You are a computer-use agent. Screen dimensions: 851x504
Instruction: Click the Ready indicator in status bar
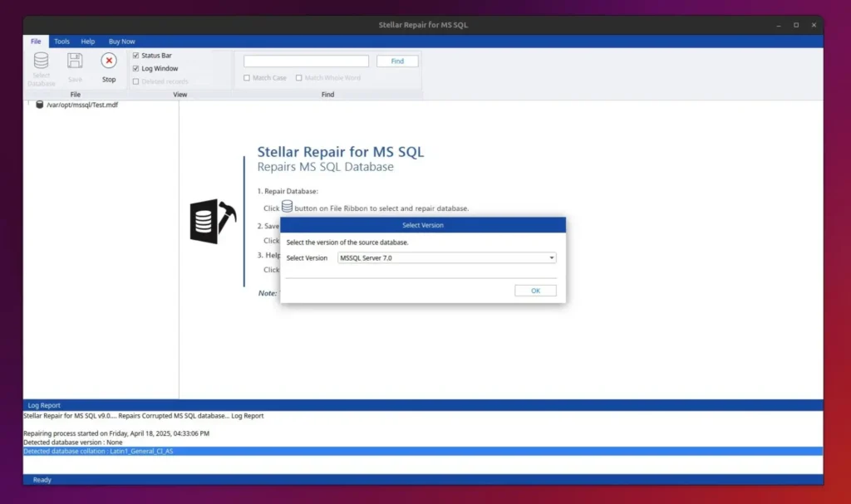(x=42, y=480)
